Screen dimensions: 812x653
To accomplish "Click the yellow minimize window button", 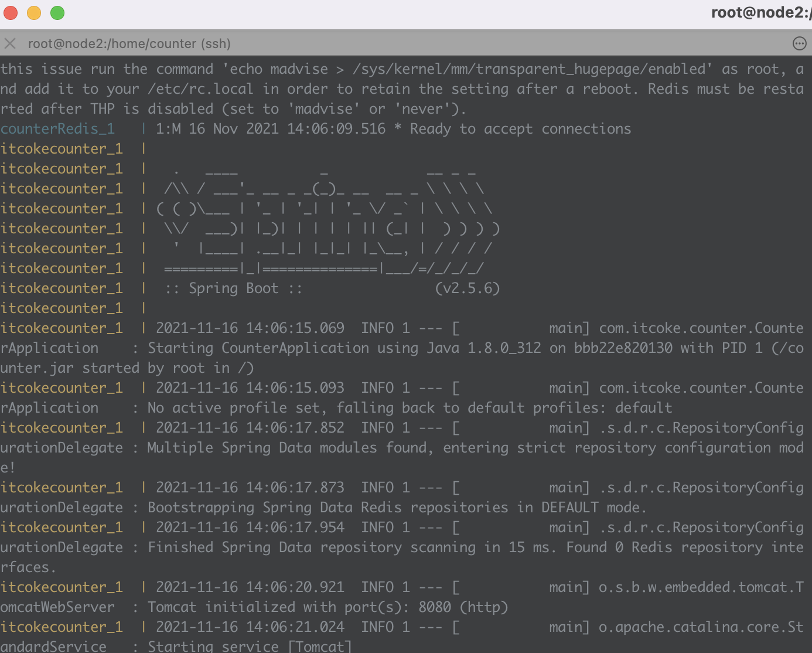I will tap(34, 13).
